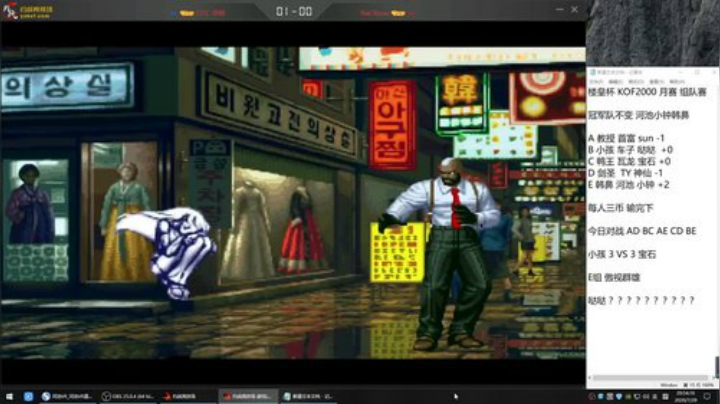Open the Notepad Help menu

pos(677,82)
